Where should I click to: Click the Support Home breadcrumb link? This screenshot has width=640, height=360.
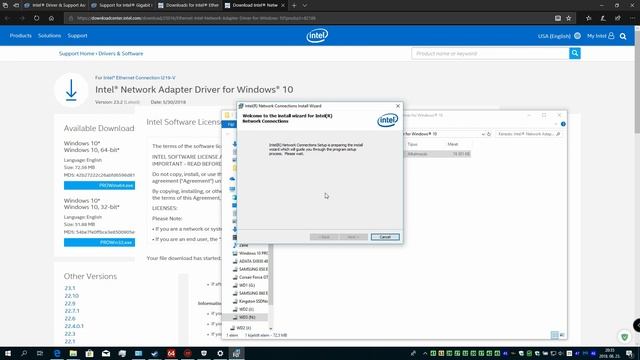tap(76, 53)
